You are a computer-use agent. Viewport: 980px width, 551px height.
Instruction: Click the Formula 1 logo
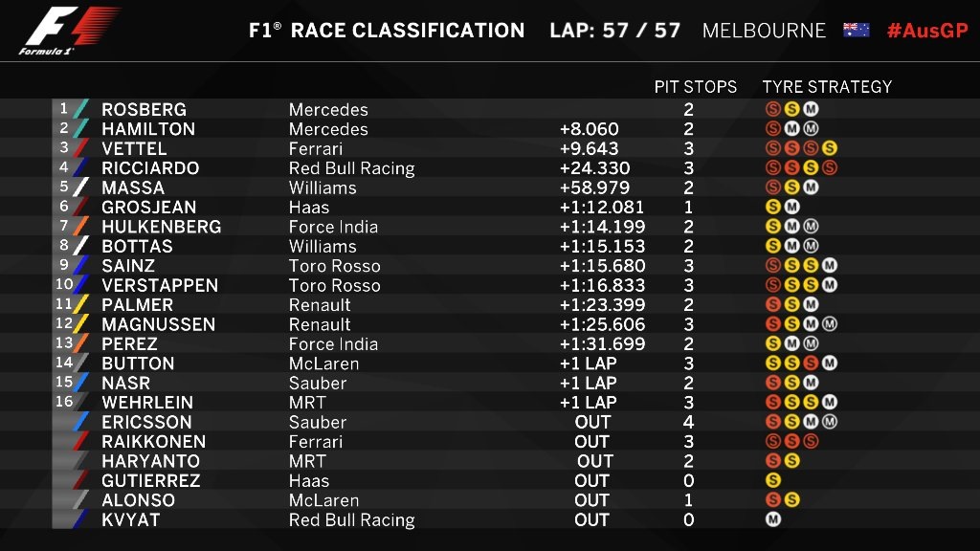(x=69, y=31)
